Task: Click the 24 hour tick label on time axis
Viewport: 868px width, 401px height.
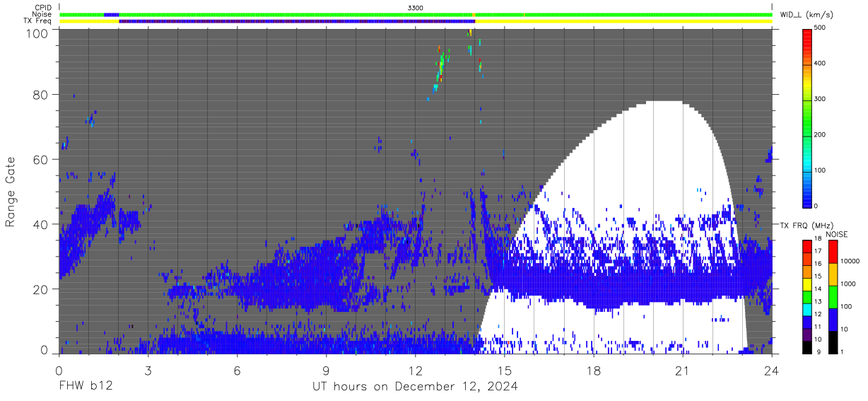Action: (x=772, y=371)
